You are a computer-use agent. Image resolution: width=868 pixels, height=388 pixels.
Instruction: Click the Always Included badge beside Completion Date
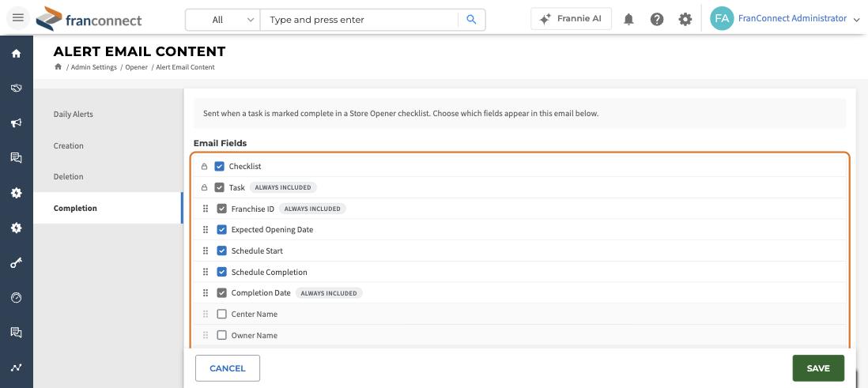(329, 293)
